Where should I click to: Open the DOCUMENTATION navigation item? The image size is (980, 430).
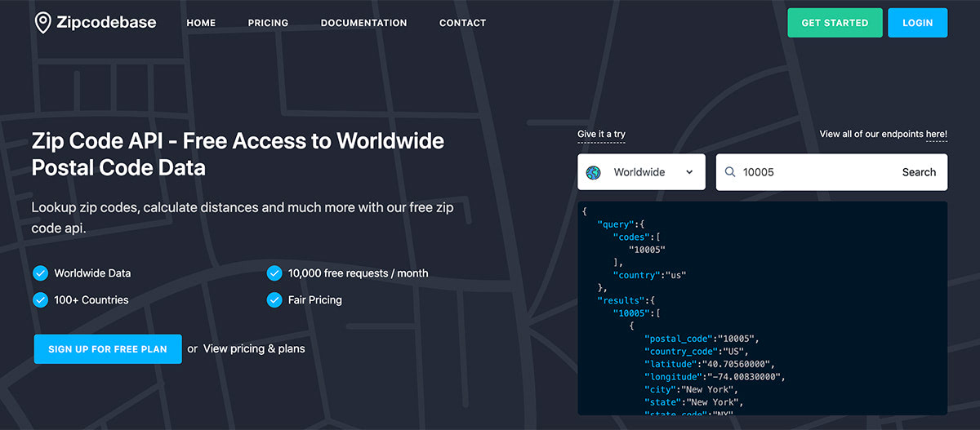coord(363,23)
